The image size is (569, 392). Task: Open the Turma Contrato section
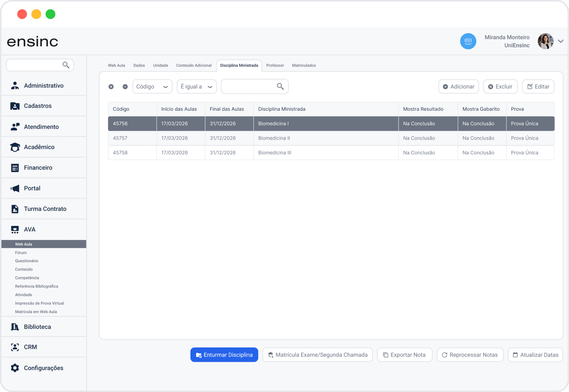(44, 209)
